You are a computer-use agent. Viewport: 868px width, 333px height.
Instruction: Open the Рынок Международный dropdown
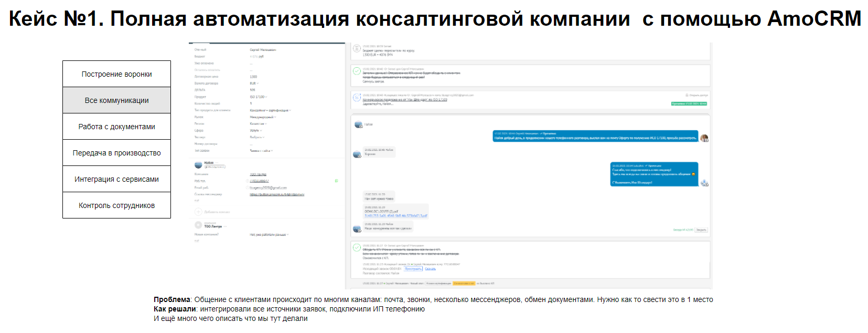click(263, 117)
